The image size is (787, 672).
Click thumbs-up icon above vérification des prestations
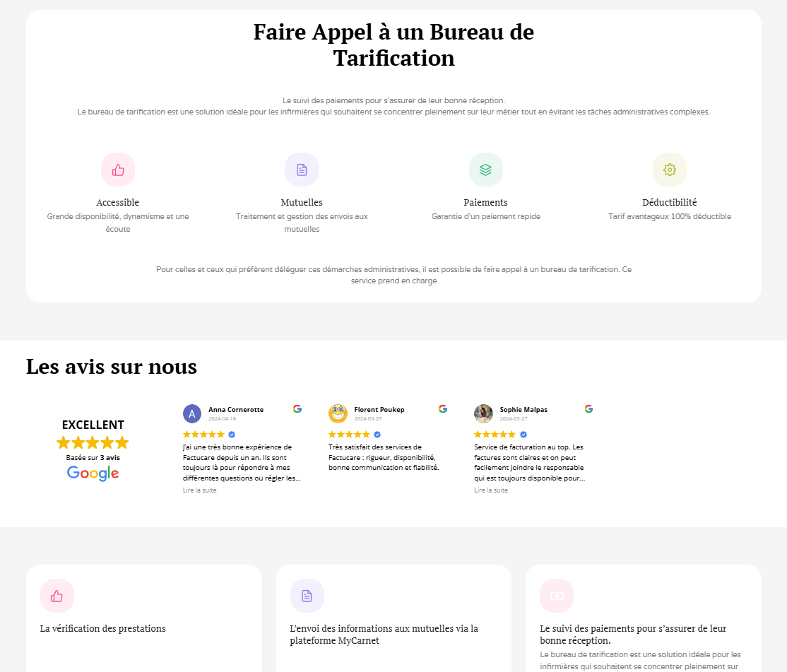tap(57, 596)
